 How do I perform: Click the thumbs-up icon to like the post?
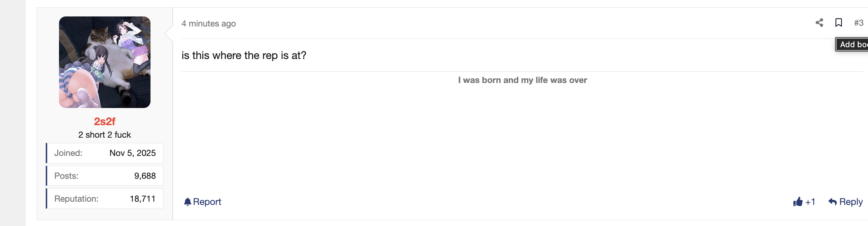pos(798,202)
